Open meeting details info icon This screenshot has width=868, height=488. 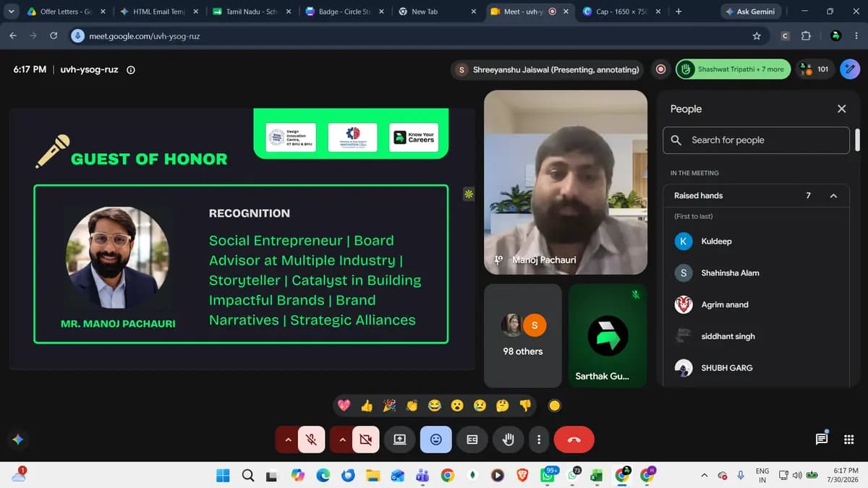131,69
